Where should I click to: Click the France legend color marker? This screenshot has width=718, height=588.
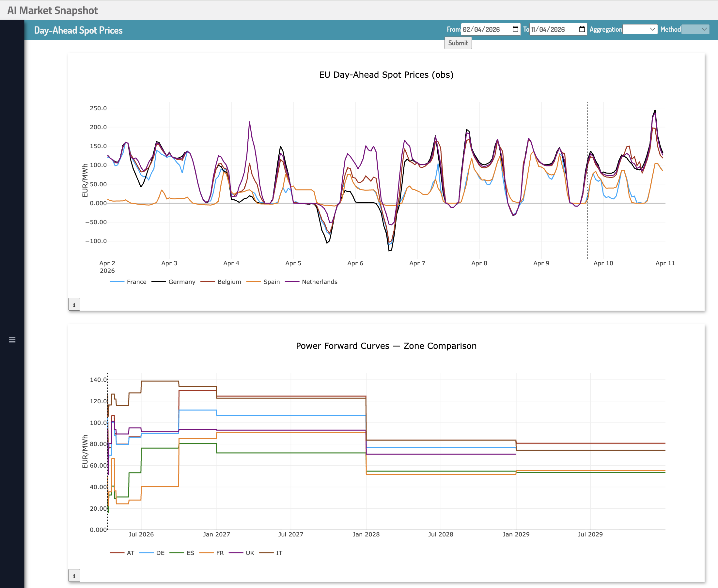click(117, 282)
